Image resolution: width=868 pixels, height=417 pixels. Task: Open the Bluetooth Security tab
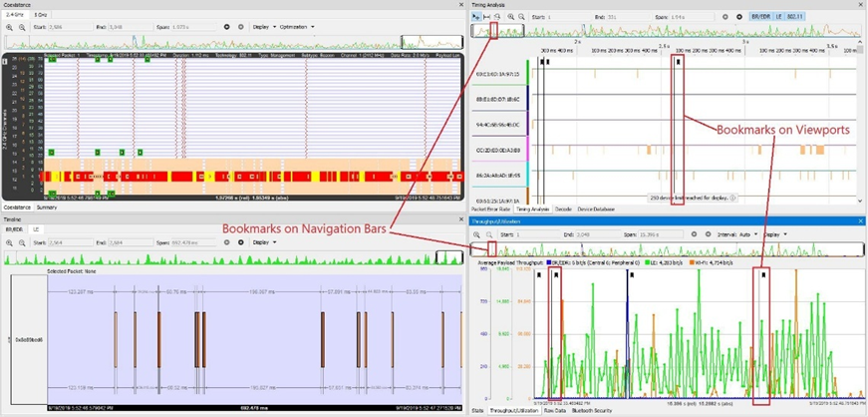(x=592, y=411)
